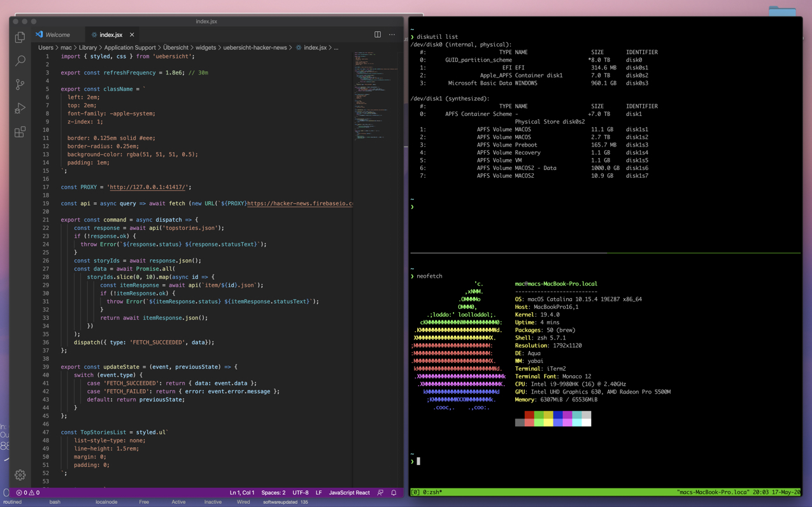Open notifications via the bell icon

tap(393, 492)
